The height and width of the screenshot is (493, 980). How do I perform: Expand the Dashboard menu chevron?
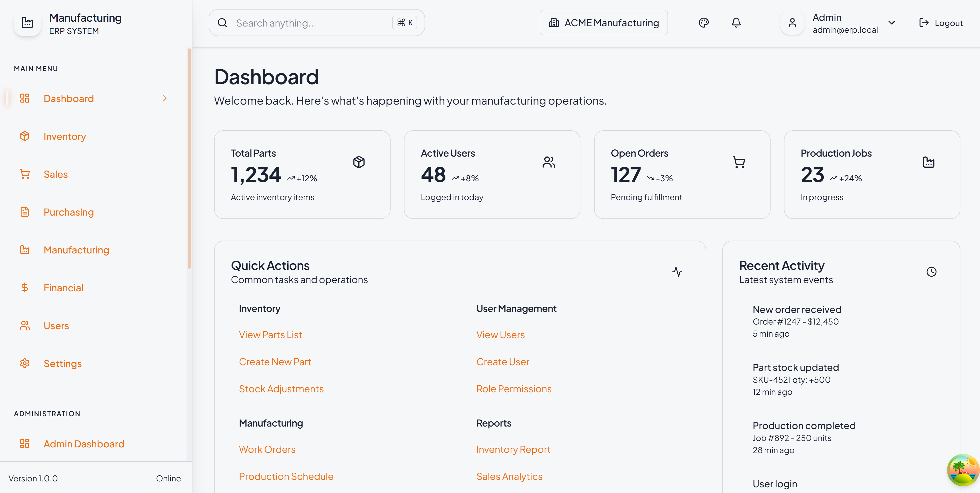tap(165, 99)
